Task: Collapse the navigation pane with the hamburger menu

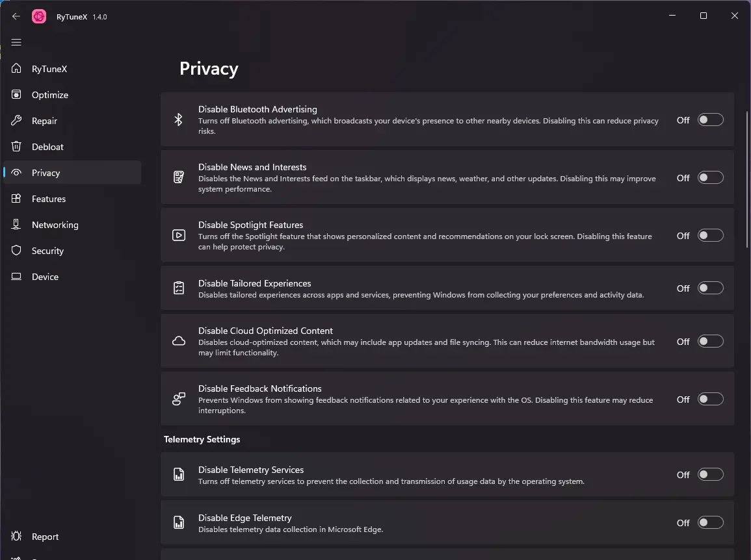Action: pyautogui.click(x=16, y=42)
